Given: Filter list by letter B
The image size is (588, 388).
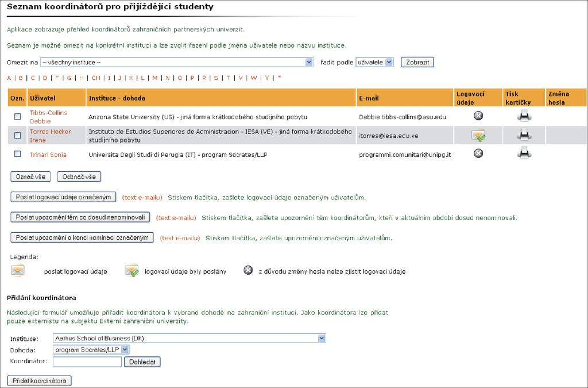Looking at the screenshot, I should pos(21,78).
